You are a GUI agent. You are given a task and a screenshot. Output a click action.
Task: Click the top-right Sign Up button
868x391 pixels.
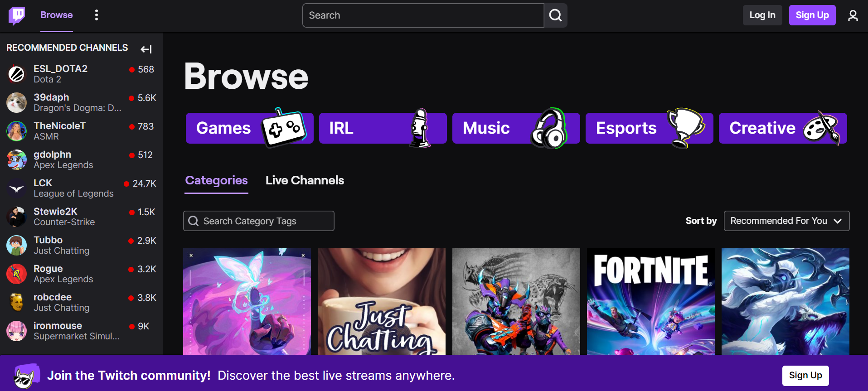(812, 15)
